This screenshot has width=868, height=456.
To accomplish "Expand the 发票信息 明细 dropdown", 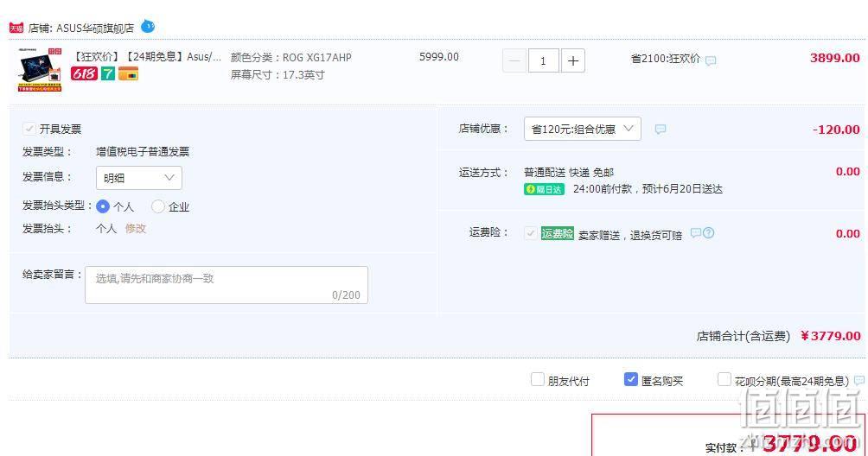I will pos(139,178).
